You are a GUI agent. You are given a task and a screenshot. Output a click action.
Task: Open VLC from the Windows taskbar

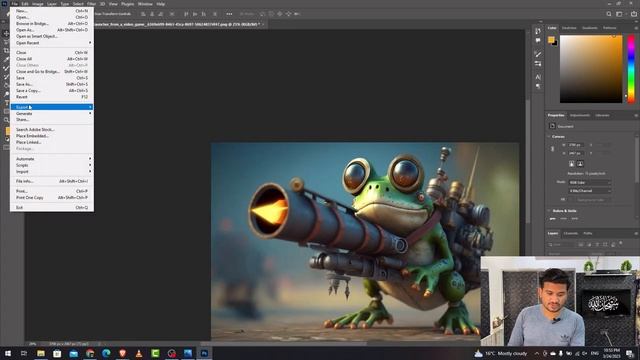click(139, 353)
